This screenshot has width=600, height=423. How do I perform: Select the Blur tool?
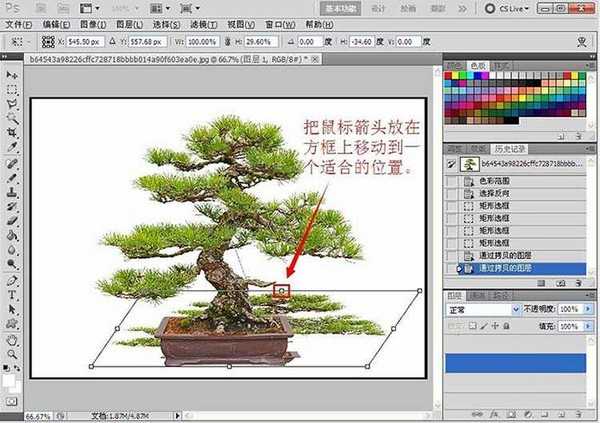[x=12, y=250]
